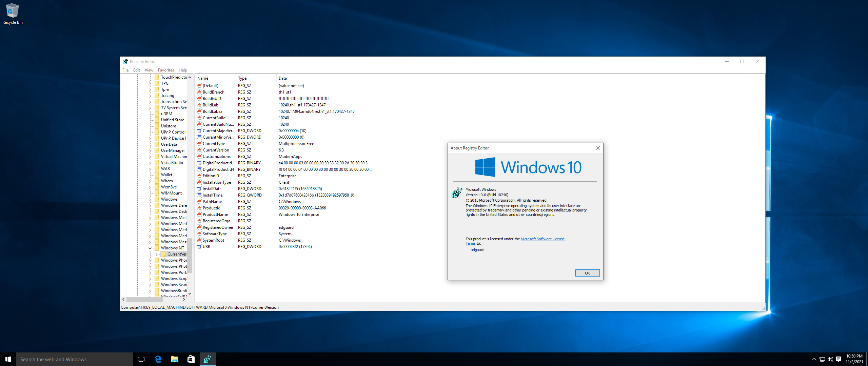
Task: Click OK in About Registry Editor dialog
Action: pyautogui.click(x=587, y=273)
